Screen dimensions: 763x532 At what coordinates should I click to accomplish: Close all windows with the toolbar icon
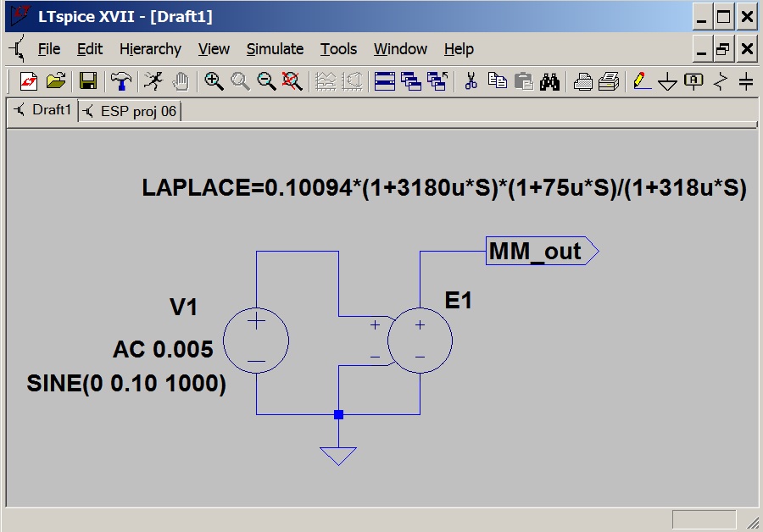pyautogui.click(x=437, y=81)
